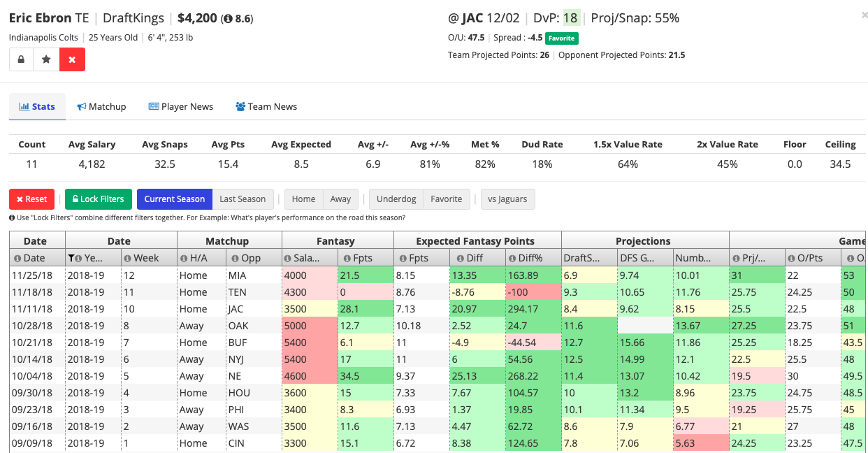The image size is (868, 453).
Task: Exclude player using the red X button
Action: click(x=72, y=59)
